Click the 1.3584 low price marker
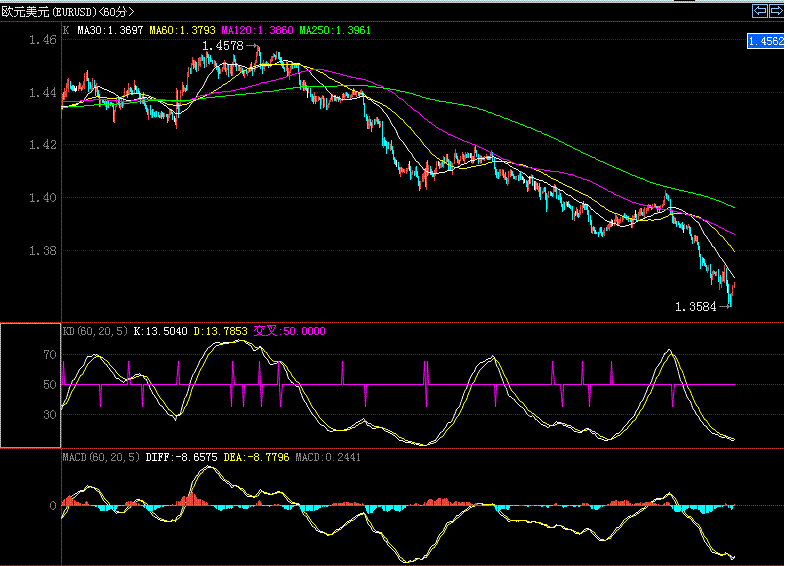 (x=696, y=307)
